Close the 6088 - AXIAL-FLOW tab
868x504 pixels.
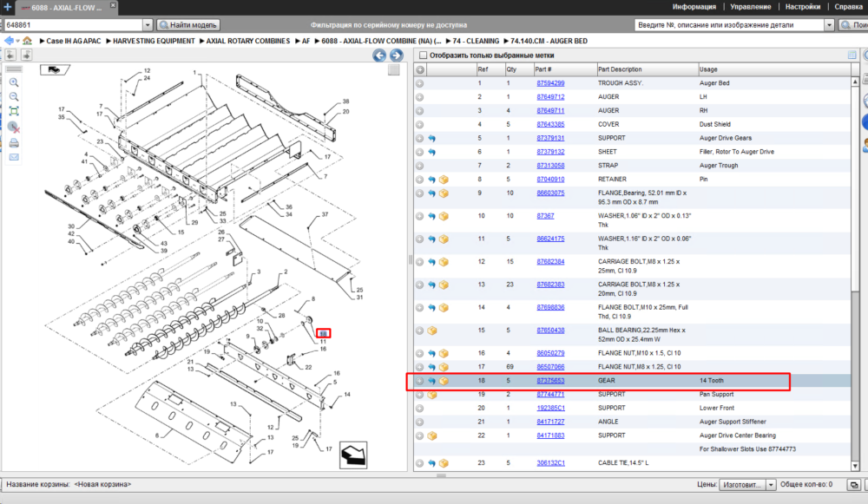(112, 5)
